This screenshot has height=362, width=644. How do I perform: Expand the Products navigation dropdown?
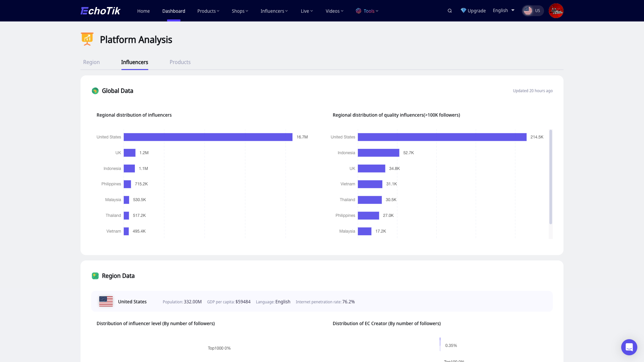208,11
